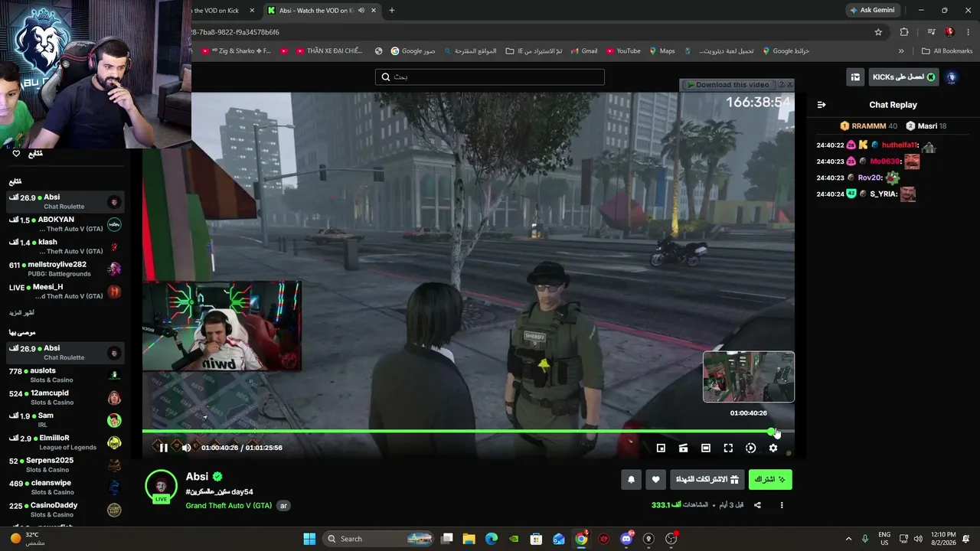Image resolution: width=980 pixels, height=551 pixels.
Task: Click the Download this video button
Action: pos(727,85)
